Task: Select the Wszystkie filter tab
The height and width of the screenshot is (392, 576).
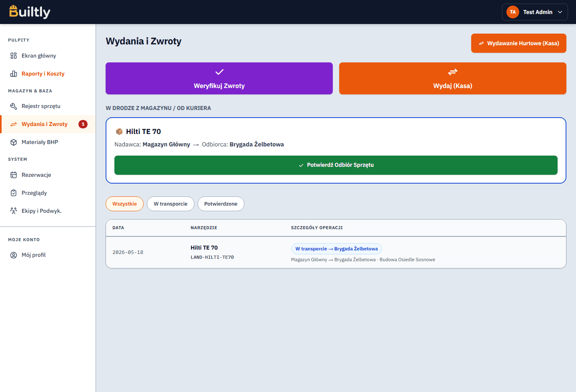Action: (x=124, y=204)
